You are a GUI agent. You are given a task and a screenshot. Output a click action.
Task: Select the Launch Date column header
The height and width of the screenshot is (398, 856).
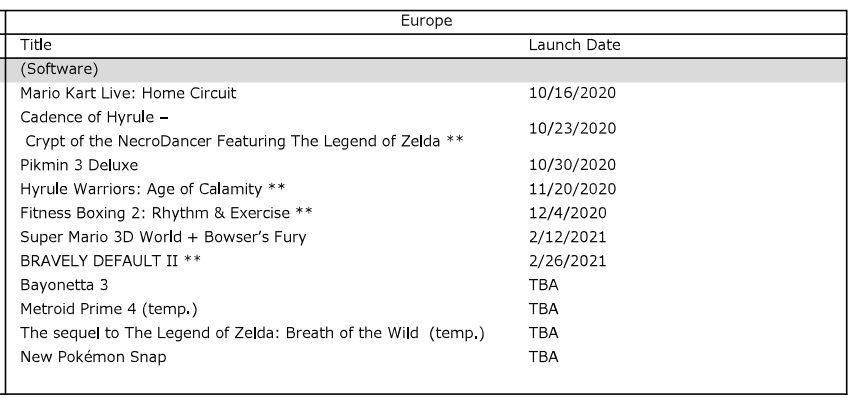pos(574,45)
